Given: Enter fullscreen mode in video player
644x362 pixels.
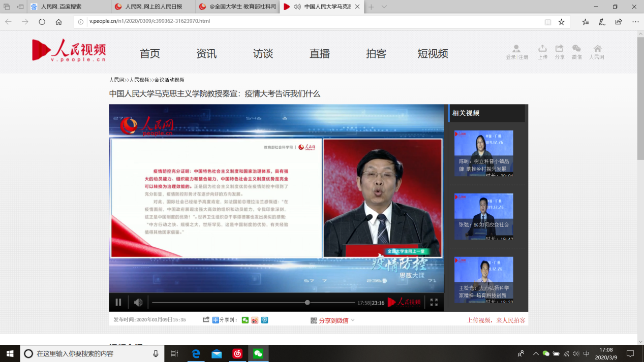Looking at the screenshot, I should point(434,302).
